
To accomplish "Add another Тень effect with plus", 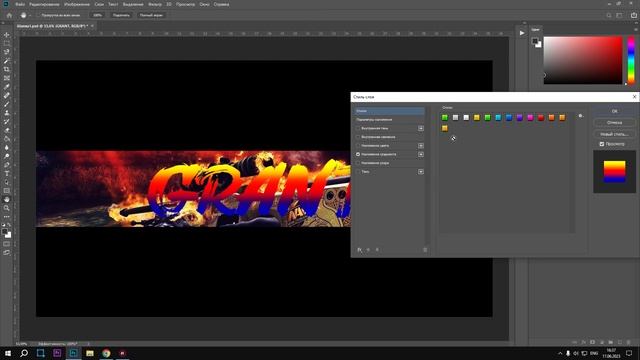I will (421, 172).
